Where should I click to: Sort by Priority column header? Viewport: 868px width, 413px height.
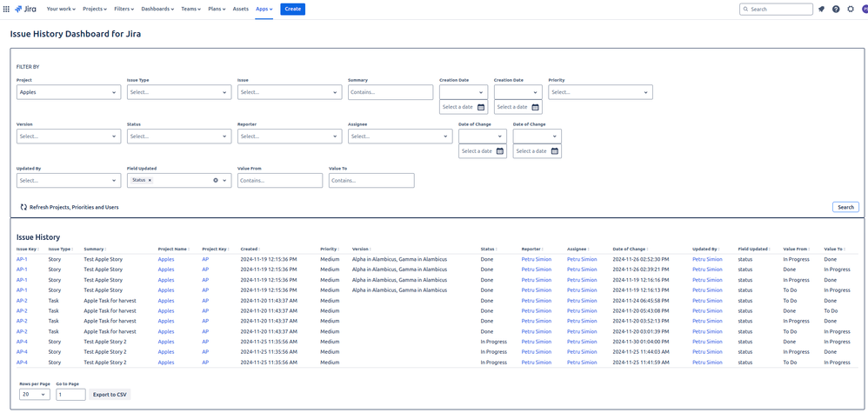tap(330, 250)
